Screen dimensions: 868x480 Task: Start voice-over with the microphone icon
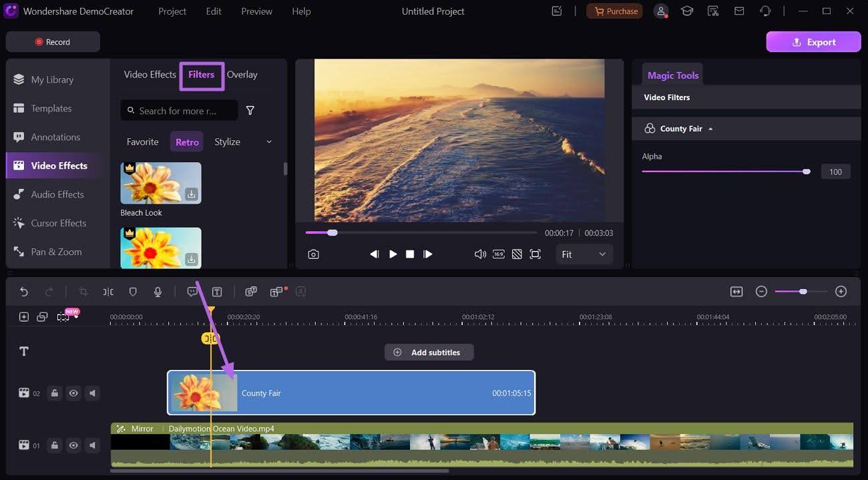tap(158, 292)
